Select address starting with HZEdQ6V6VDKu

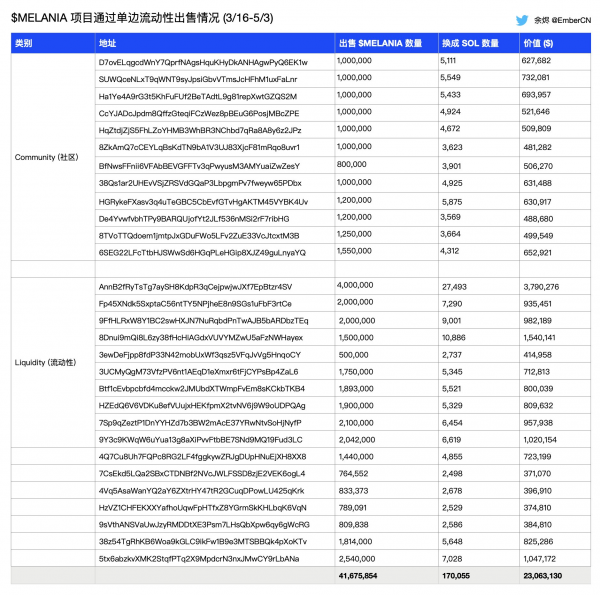(202, 406)
